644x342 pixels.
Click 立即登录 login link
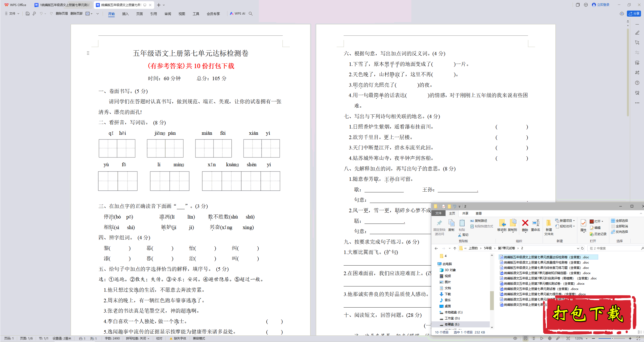601,5
